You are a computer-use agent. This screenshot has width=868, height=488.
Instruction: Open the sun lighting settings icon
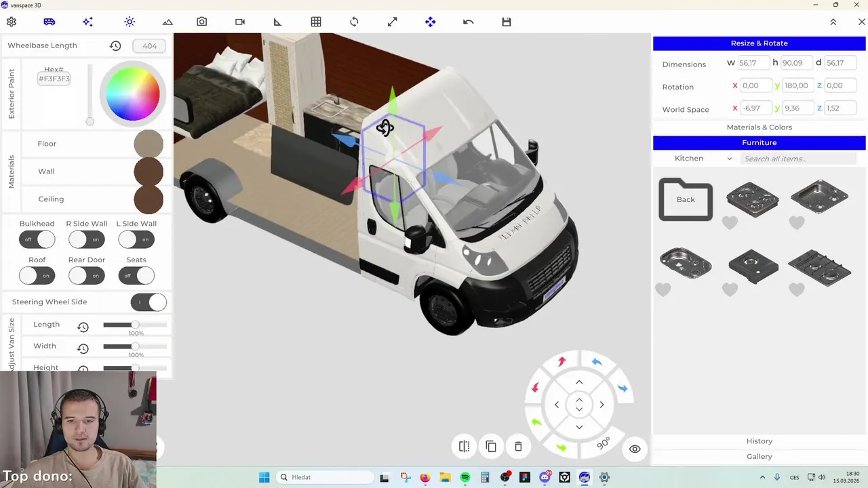coord(130,22)
